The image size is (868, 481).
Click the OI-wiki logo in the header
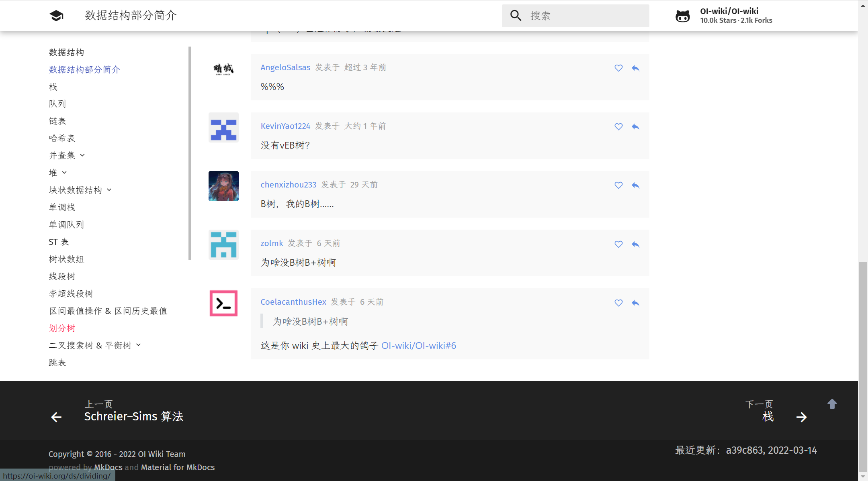56,15
